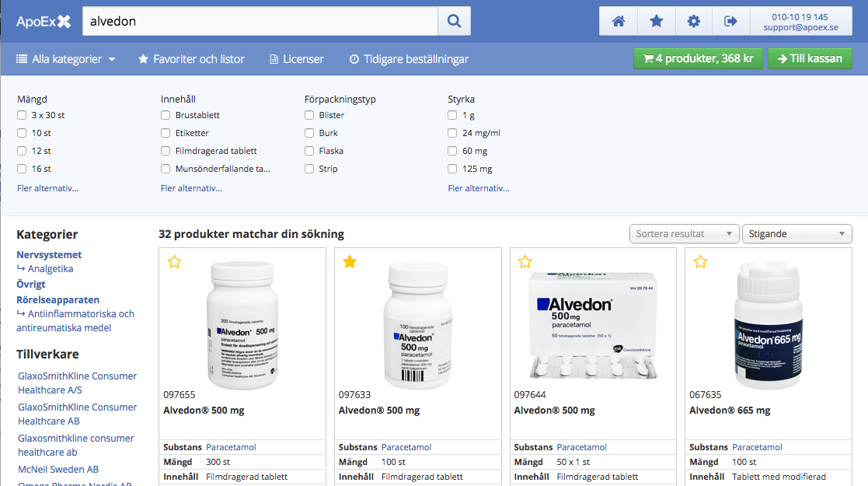868x486 pixels.
Task: Tick the '10 st' checkbox
Action: 22,133
